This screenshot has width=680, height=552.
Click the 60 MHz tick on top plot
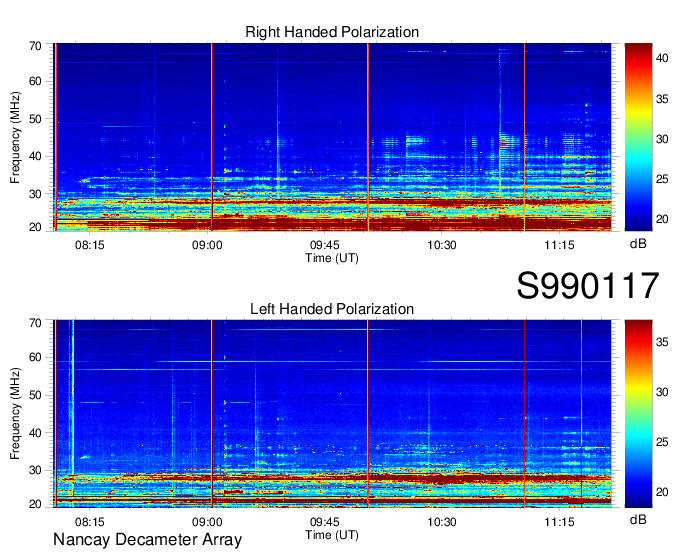point(35,82)
